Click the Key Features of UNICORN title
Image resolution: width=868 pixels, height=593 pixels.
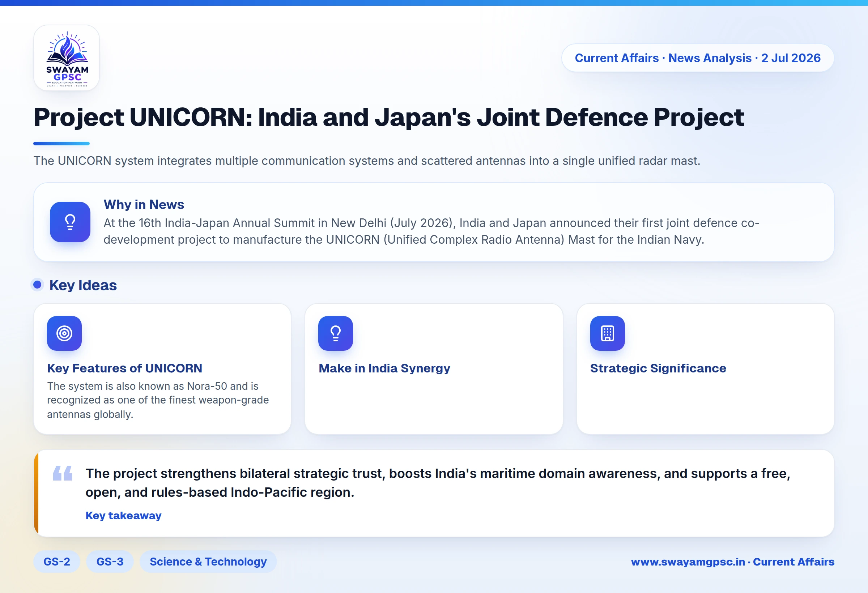point(125,368)
